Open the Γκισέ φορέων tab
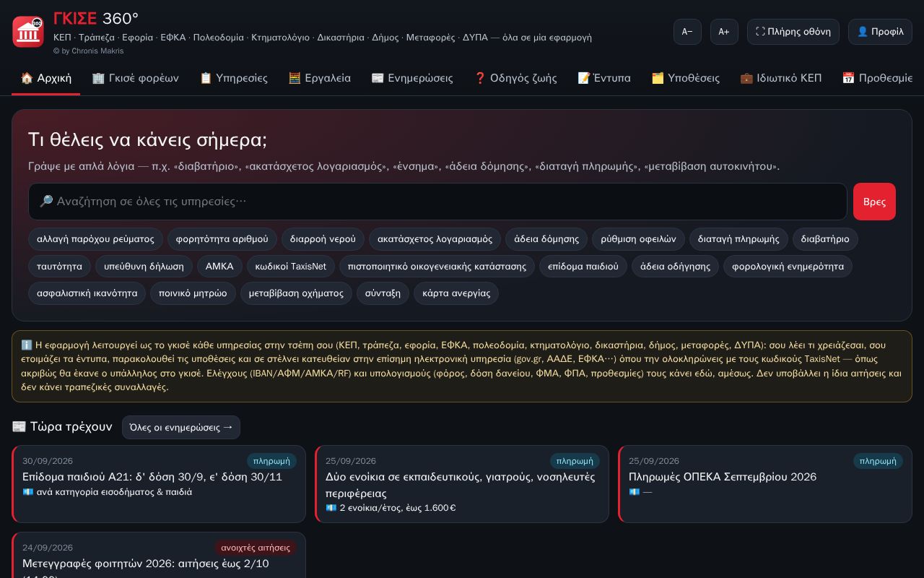Image resolution: width=924 pixels, height=578 pixels. coord(135,78)
